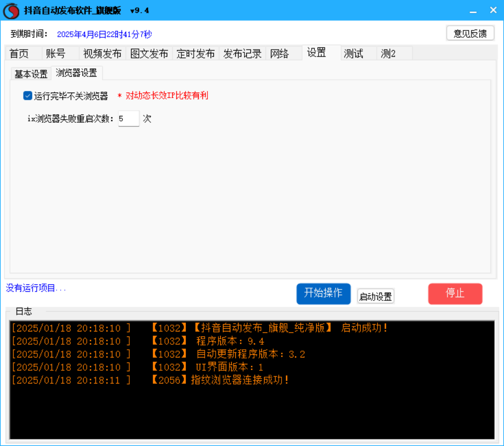The height and width of the screenshot is (446, 504).
Task: Click log line UI界面版本：1
Action: click(138, 367)
